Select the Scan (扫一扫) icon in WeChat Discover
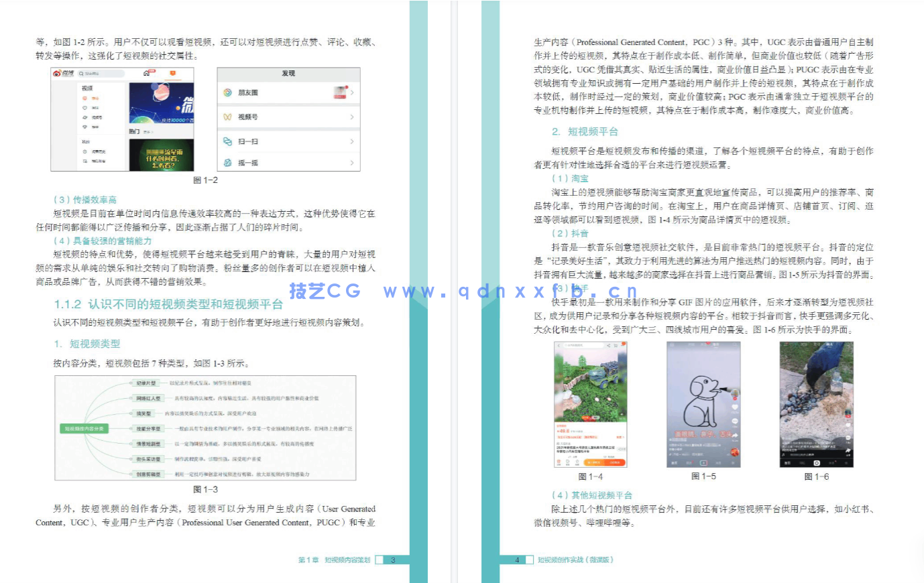Viewport: 924px width, 583px height. pos(227,141)
